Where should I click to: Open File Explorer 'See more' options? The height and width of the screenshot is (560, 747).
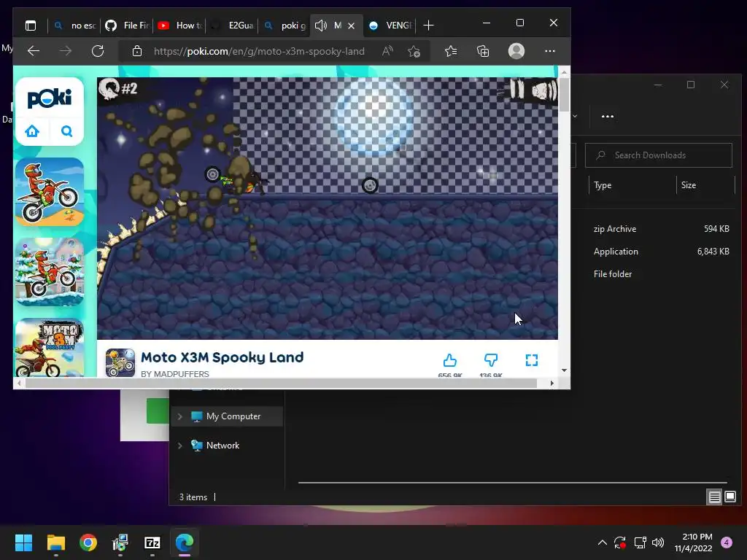tap(608, 116)
